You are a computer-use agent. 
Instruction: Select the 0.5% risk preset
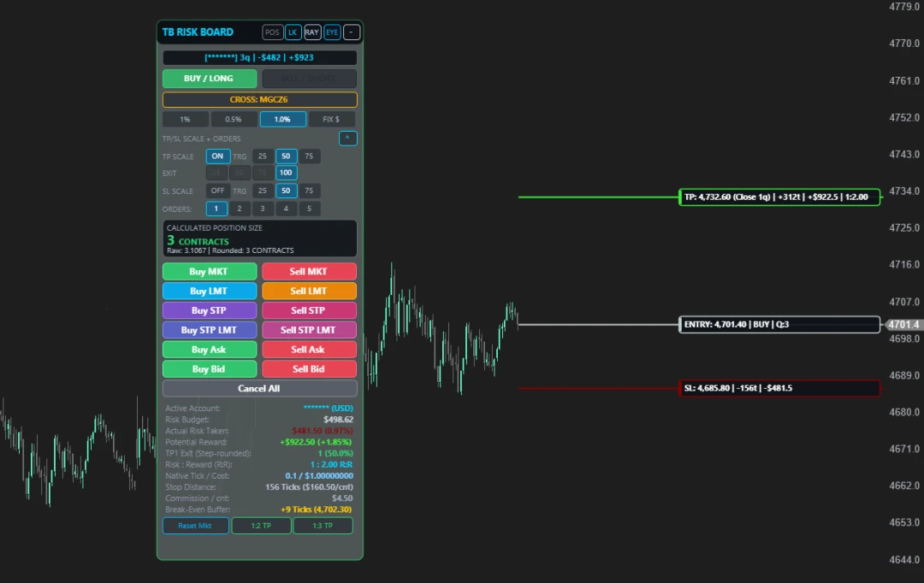[234, 120]
